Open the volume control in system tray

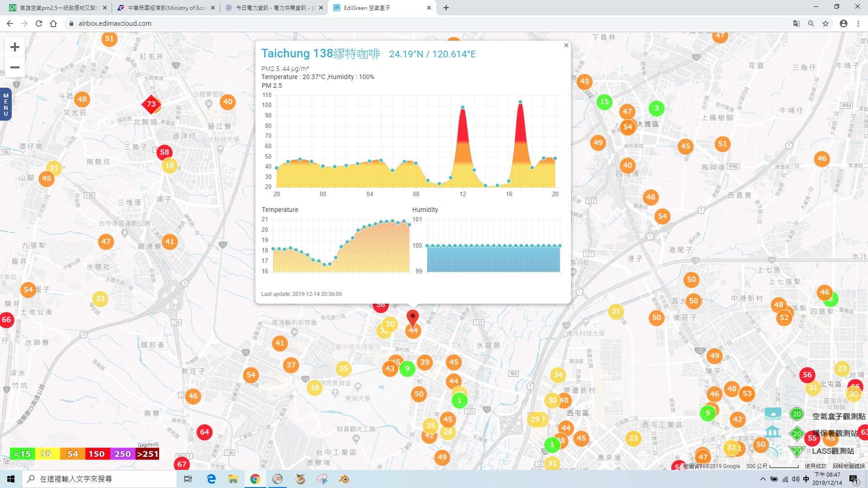(795, 479)
